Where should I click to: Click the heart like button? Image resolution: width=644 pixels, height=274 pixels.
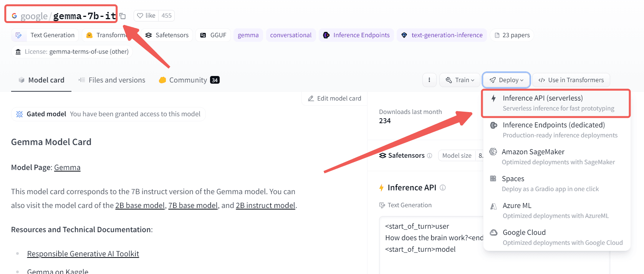coord(146,16)
